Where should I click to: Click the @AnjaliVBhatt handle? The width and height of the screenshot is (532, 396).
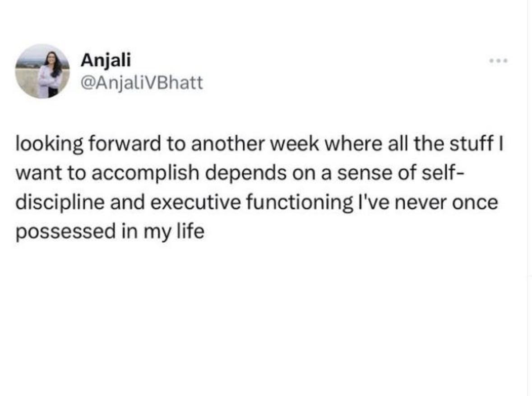click(142, 83)
